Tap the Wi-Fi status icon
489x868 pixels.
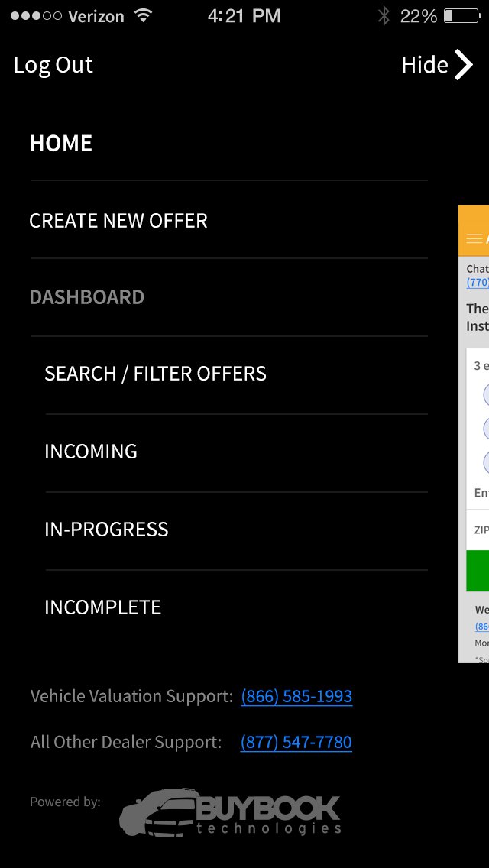click(144, 15)
